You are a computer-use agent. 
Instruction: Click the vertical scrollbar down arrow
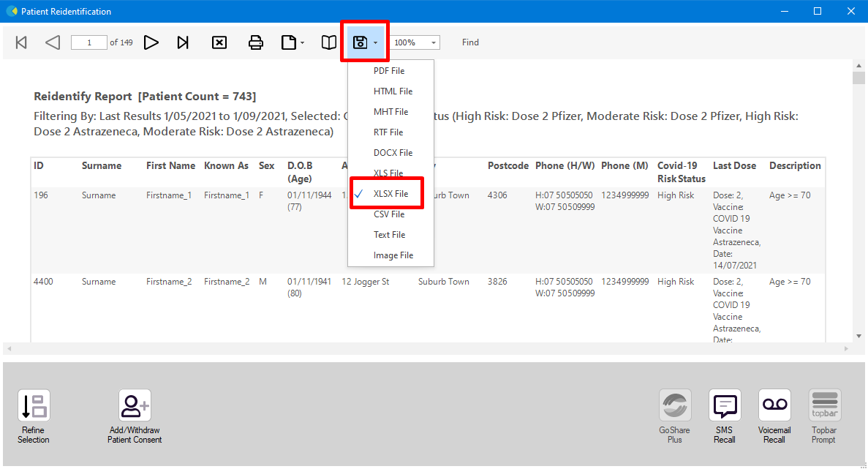coord(858,336)
